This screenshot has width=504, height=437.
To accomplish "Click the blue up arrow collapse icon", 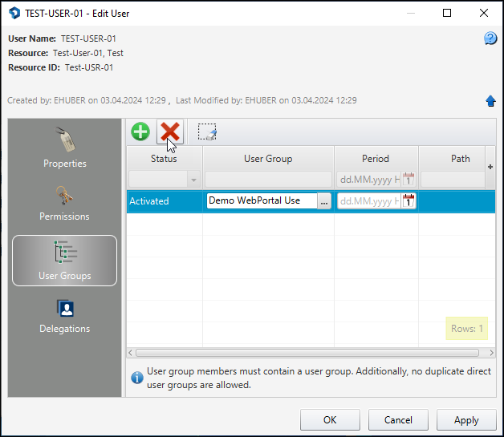I will 490,101.
